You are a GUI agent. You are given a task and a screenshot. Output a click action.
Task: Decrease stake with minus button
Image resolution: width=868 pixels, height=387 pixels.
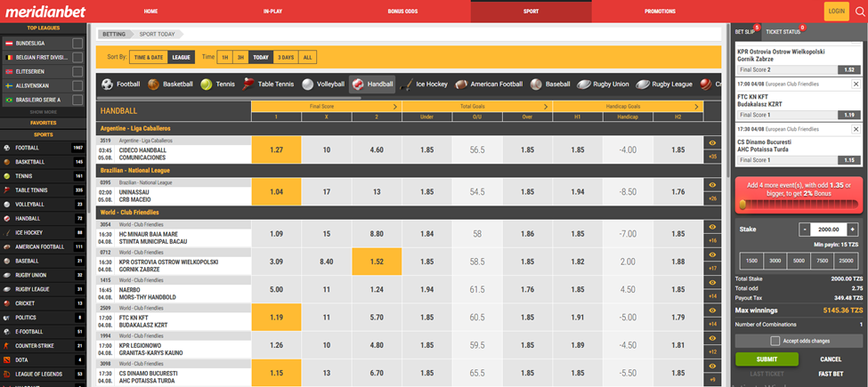(x=805, y=229)
